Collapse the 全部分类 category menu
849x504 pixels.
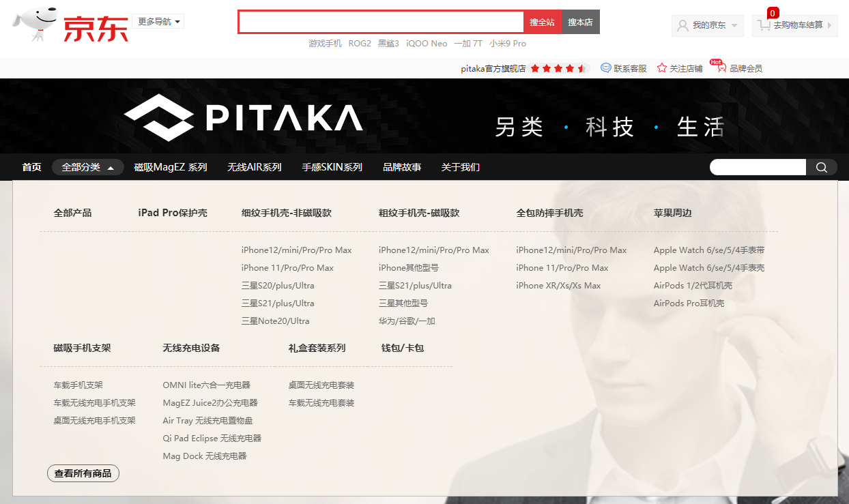tap(87, 167)
